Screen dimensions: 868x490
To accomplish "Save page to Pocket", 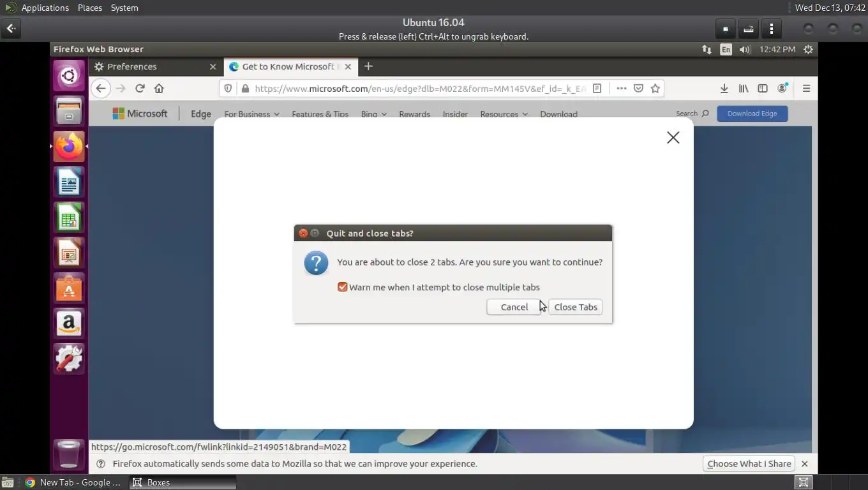I will pos(638,89).
